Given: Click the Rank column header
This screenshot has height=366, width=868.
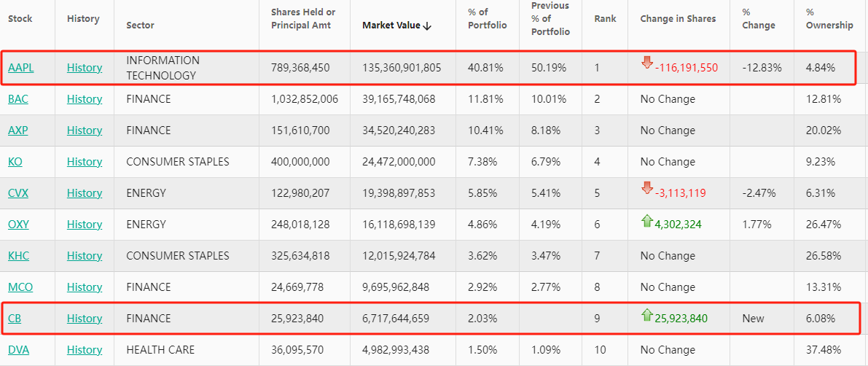Looking at the screenshot, I should tap(604, 19).
